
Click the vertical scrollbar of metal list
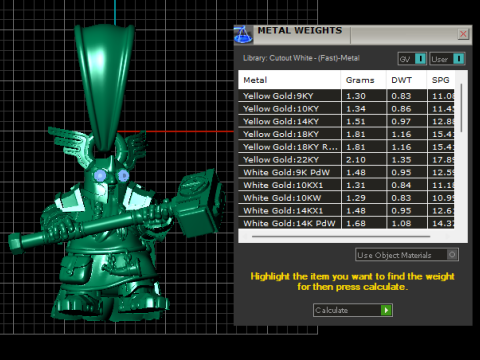461,108
